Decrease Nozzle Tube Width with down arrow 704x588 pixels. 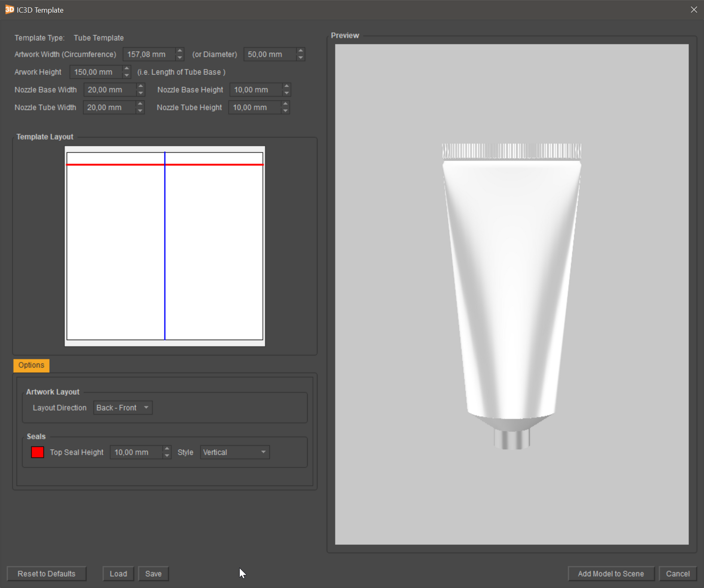tap(140, 111)
